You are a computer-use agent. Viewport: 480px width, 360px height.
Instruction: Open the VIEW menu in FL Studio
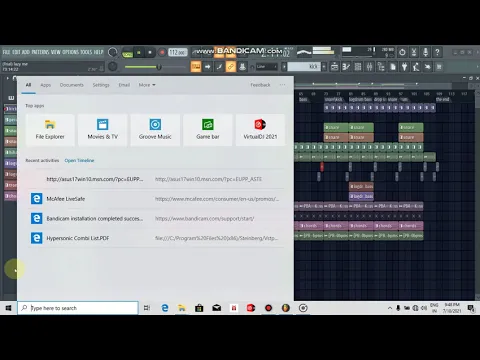click(56, 52)
